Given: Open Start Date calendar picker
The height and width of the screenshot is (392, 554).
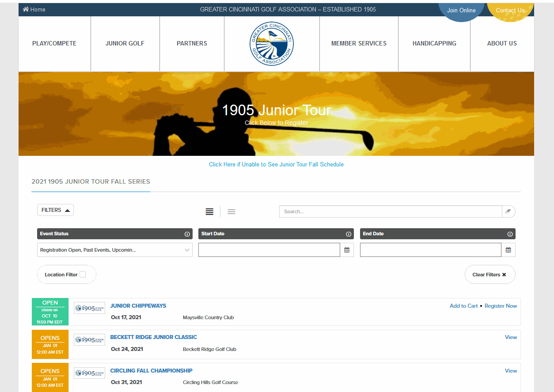Looking at the screenshot, I should pos(347,250).
